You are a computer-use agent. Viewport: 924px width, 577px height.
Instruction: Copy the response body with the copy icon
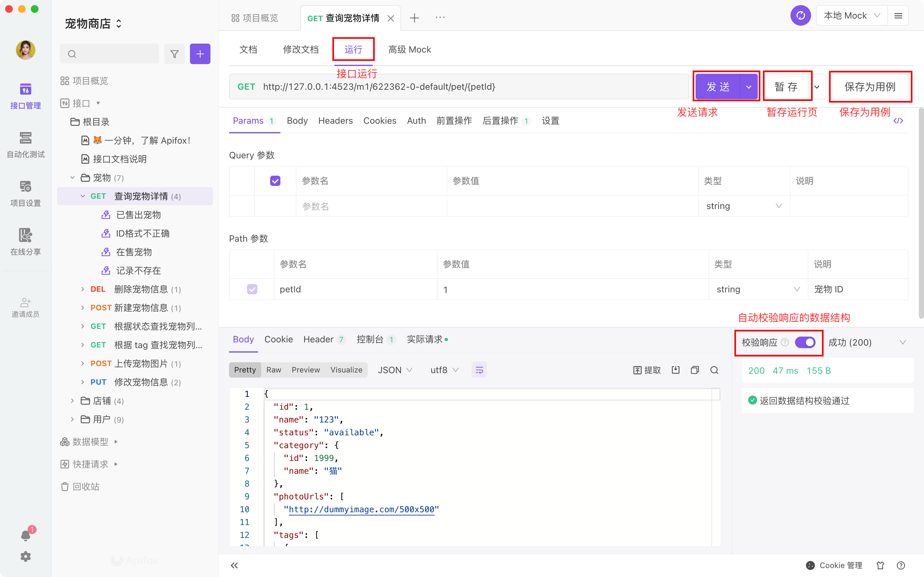click(x=695, y=370)
